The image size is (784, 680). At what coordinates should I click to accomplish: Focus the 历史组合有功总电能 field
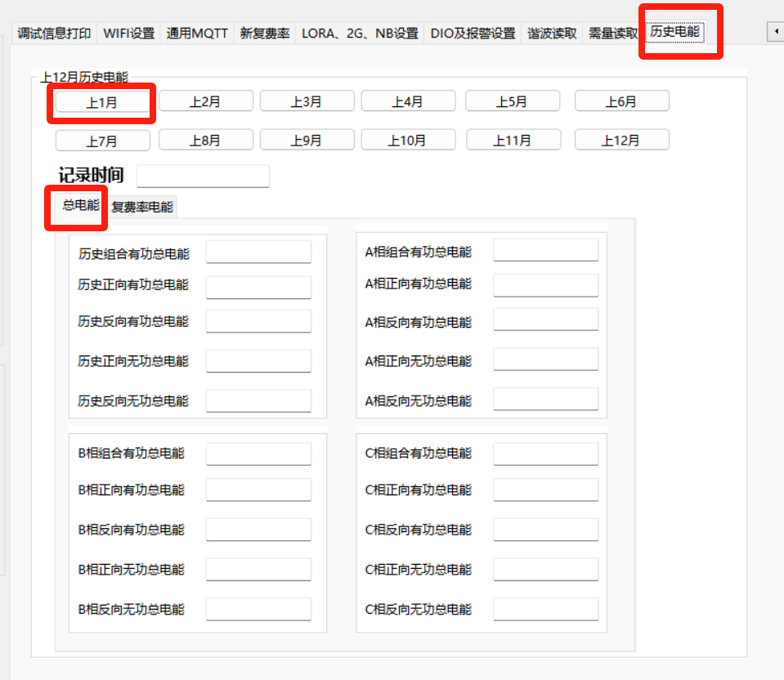tap(258, 253)
